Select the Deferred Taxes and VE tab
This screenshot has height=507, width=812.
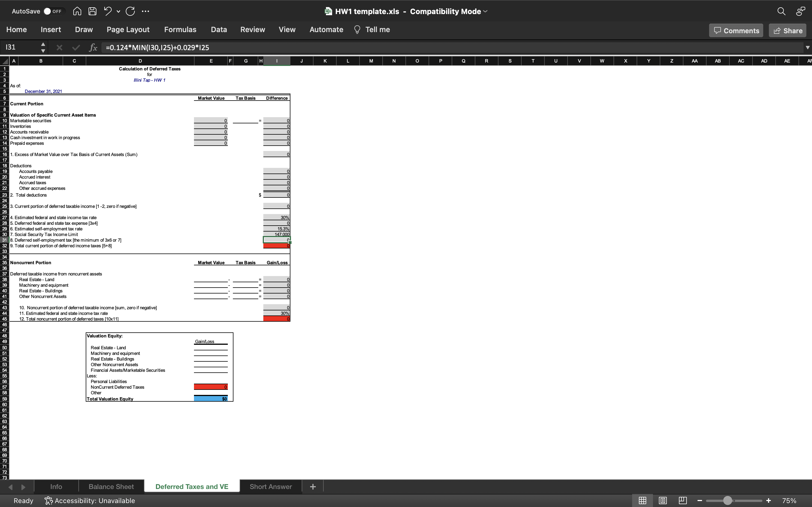click(x=192, y=486)
